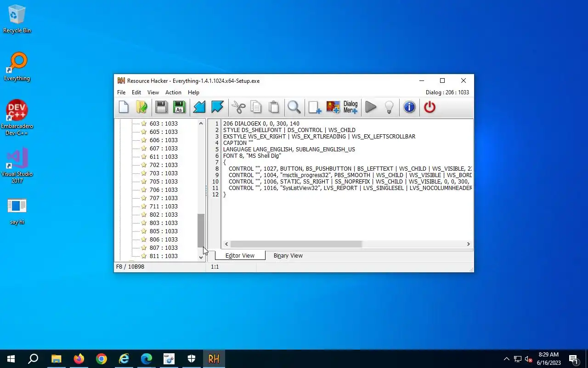Open Find with the magnifier icon
The height and width of the screenshot is (368, 588).
[x=294, y=107]
